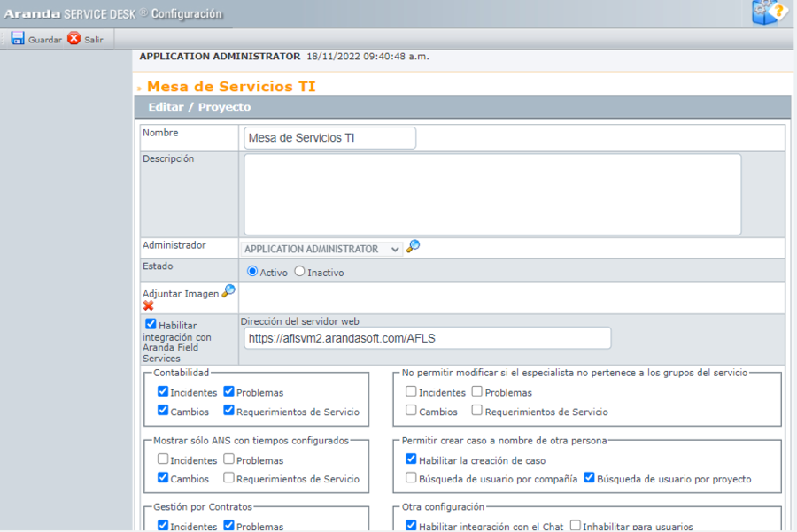The width and height of the screenshot is (797, 532).
Task: Click the magnifier icon beside Adjuntar Imagen
Action: (228, 290)
